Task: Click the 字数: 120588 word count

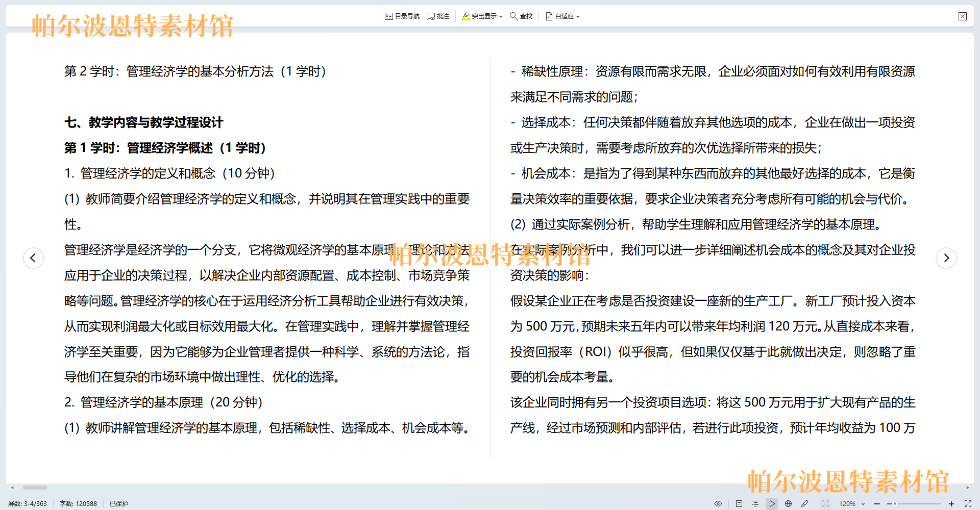Action: click(x=78, y=503)
